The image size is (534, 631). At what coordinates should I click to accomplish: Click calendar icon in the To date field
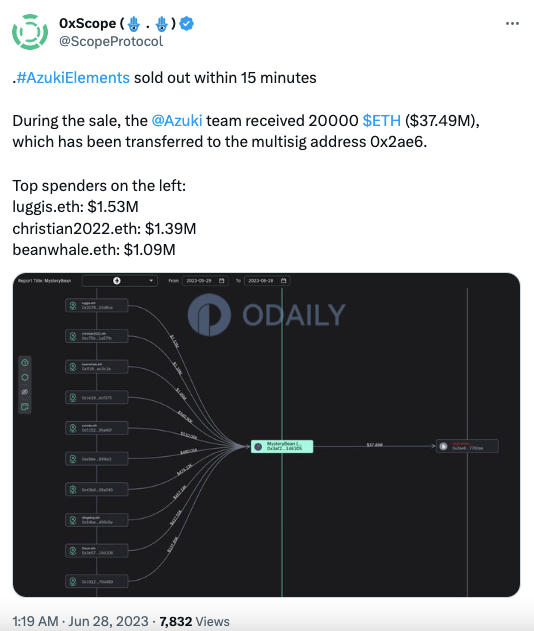click(283, 280)
